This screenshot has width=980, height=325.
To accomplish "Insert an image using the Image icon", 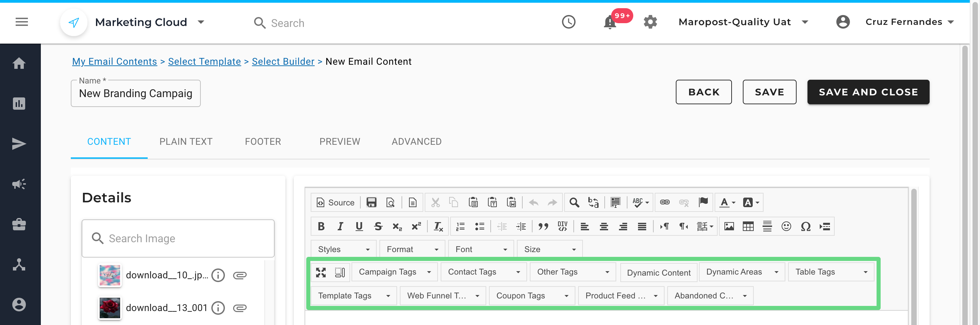I will click(729, 227).
